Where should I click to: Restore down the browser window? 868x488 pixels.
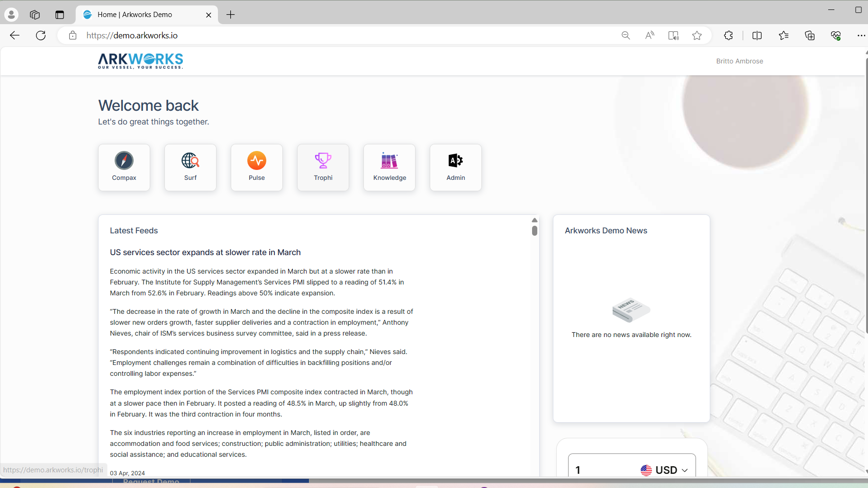858,9
